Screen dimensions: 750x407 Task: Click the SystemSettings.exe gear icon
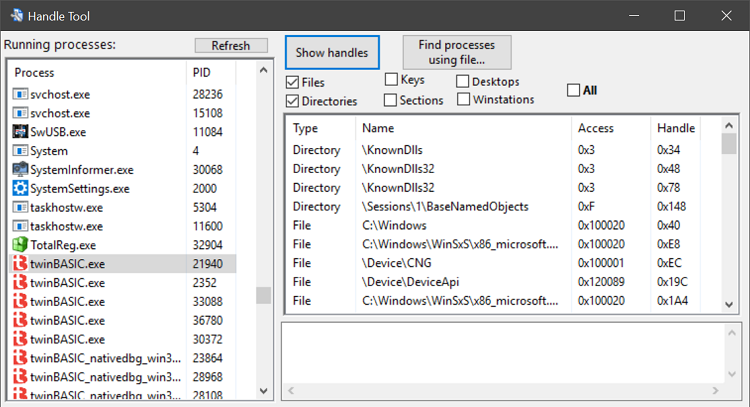coord(20,188)
